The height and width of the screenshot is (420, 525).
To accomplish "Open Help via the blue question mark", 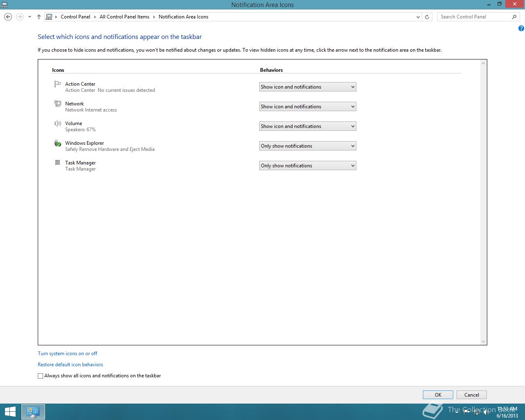I will click(521, 28).
